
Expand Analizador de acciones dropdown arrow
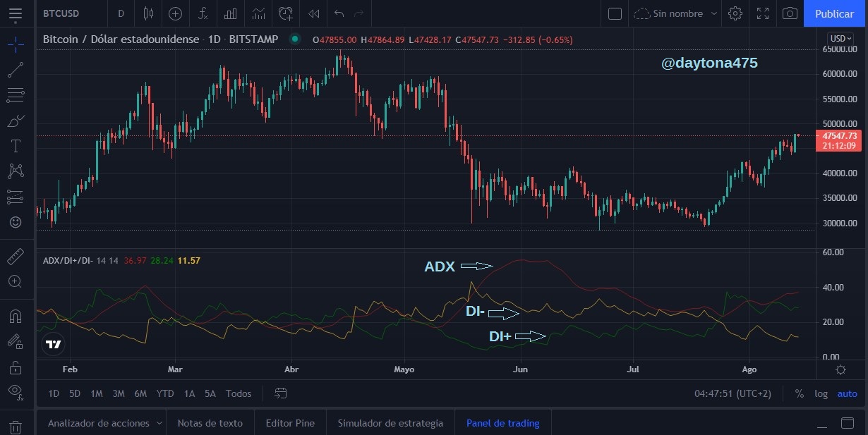(x=159, y=423)
